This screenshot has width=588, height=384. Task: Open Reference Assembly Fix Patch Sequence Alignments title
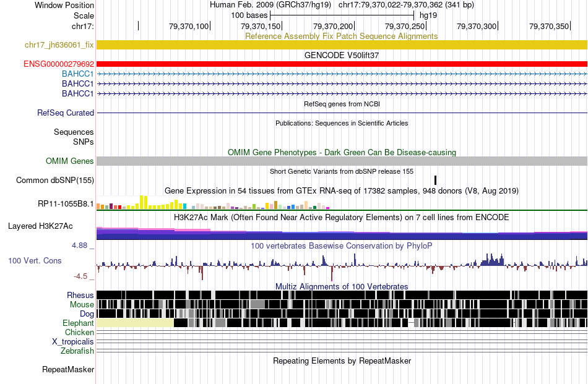click(x=341, y=36)
